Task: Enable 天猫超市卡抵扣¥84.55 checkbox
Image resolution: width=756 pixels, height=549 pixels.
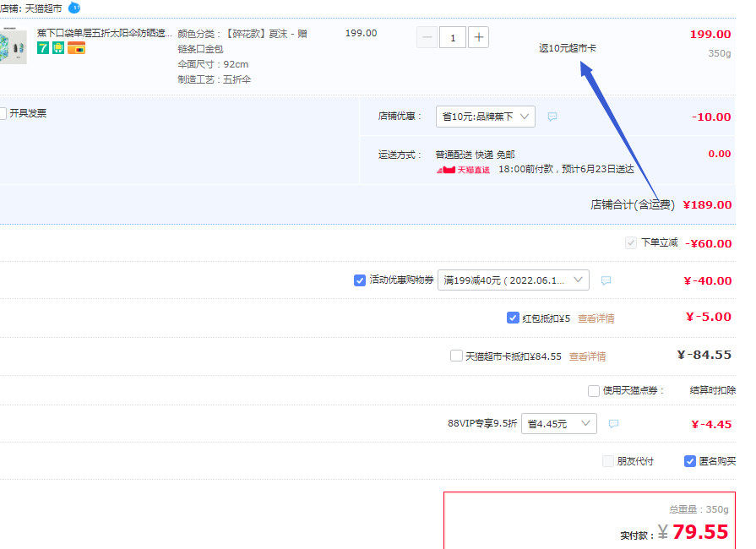Action: point(456,356)
